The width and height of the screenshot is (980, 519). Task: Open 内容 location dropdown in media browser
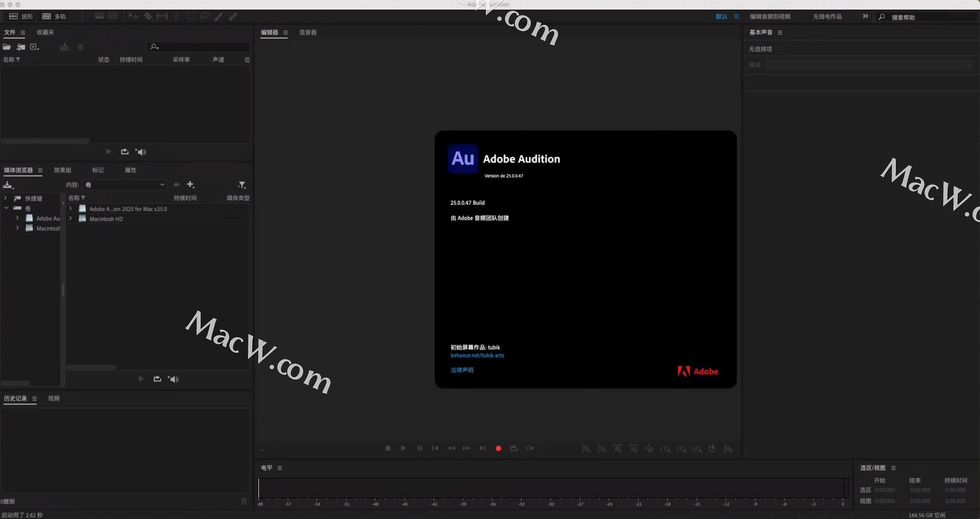point(125,185)
